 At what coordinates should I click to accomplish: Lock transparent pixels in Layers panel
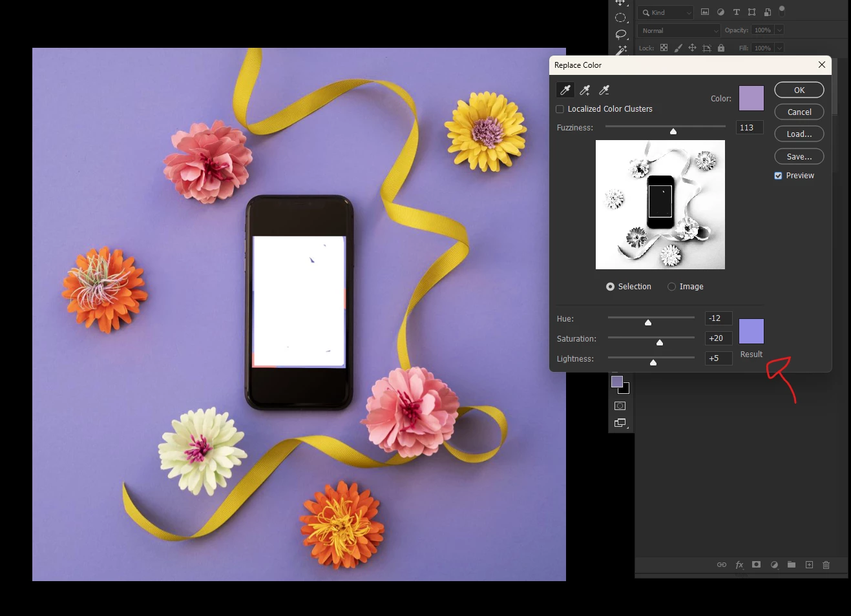(664, 48)
